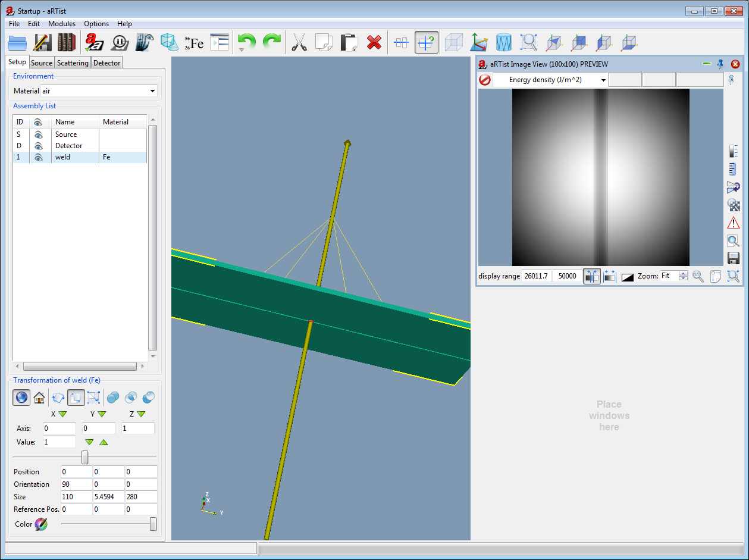This screenshot has width=749, height=560.
Task: Click the zoom-to-fit magnifier toolbar icon
Action: click(528, 42)
